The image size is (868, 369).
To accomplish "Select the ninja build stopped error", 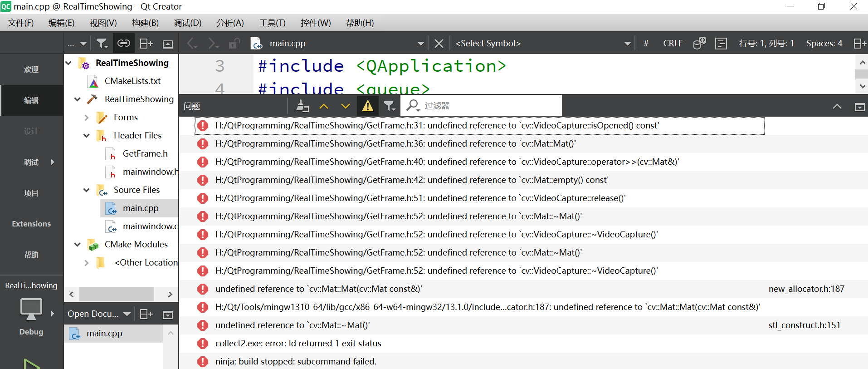I will 523,362.
